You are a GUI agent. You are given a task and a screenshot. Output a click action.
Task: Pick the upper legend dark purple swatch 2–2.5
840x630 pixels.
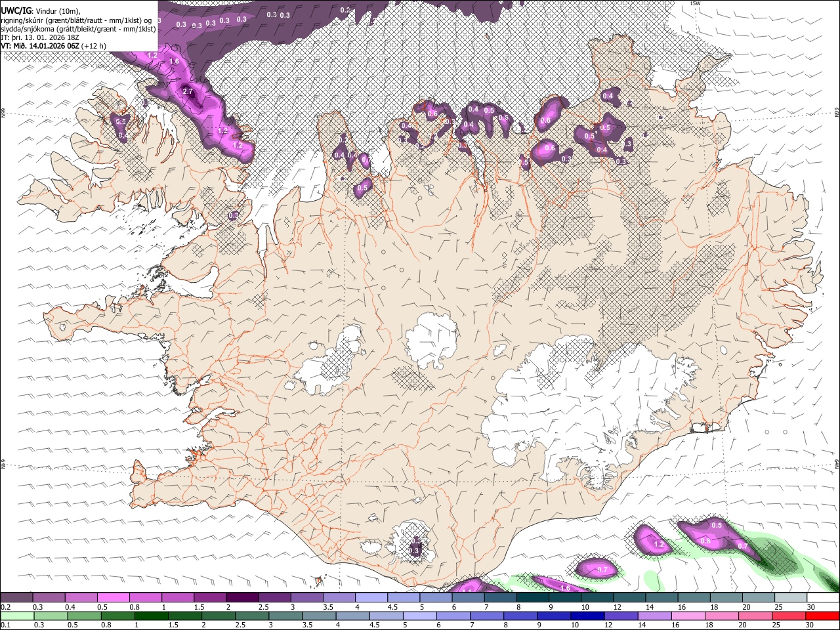[x=242, y=597]
